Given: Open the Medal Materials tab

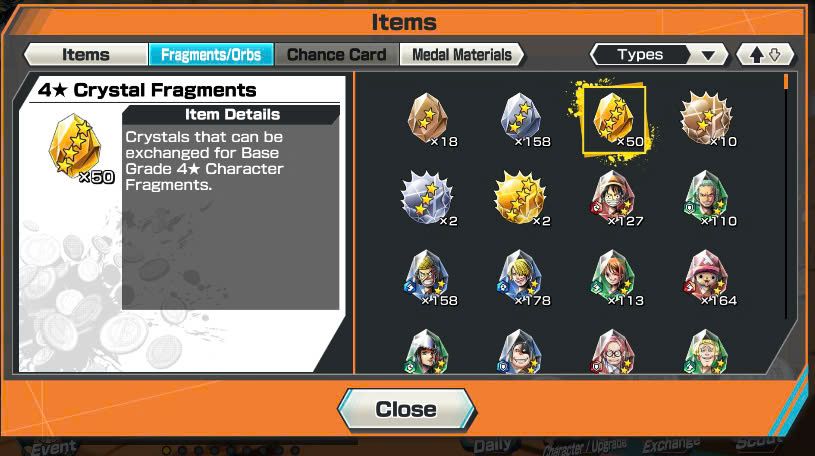Looking at the screenshot, I should point(462,55).
